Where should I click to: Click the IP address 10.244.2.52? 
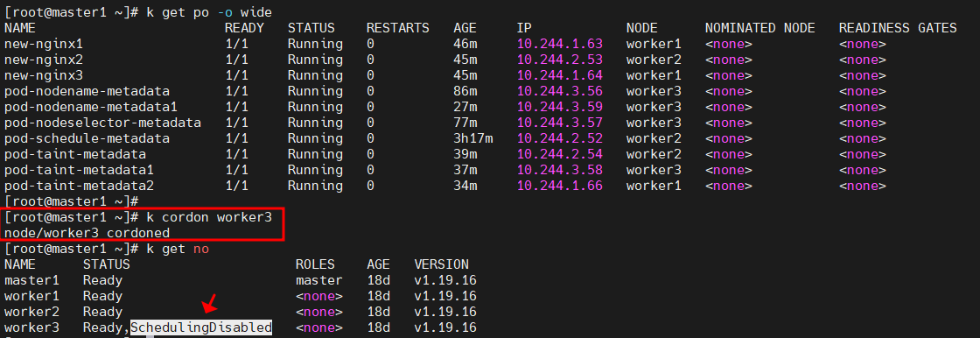pyautogui.click(x=559, y=138)
